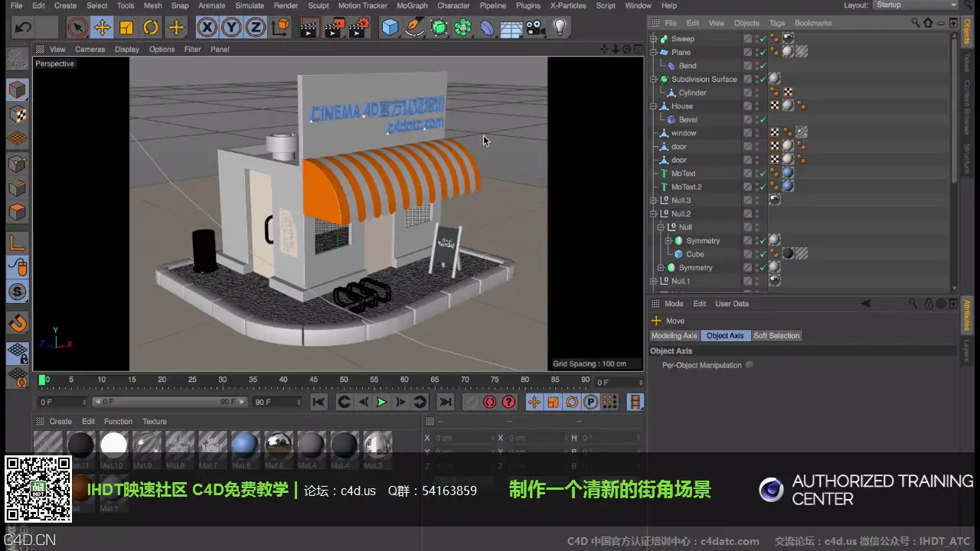This screenshot has width=980, height=551.
Task: Toggle visibility dots for window object
Action: (756, 133)
